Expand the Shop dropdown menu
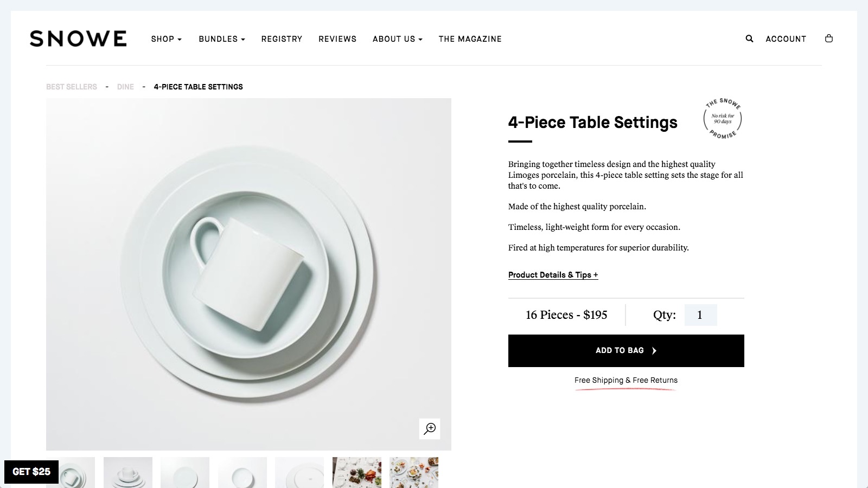 tap(166, 39)
